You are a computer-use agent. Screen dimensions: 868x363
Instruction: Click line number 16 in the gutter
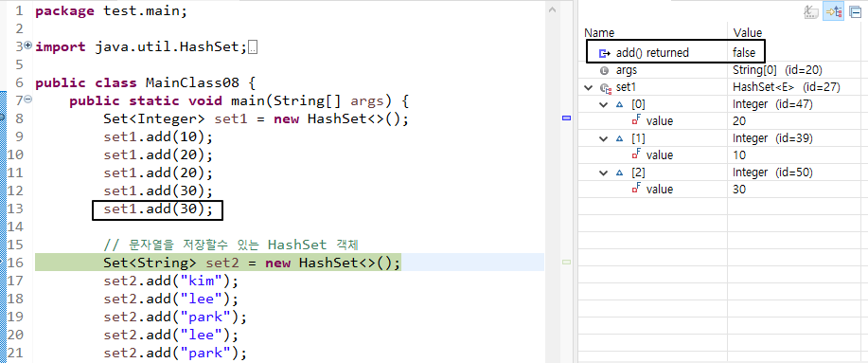tap(15, 263)
